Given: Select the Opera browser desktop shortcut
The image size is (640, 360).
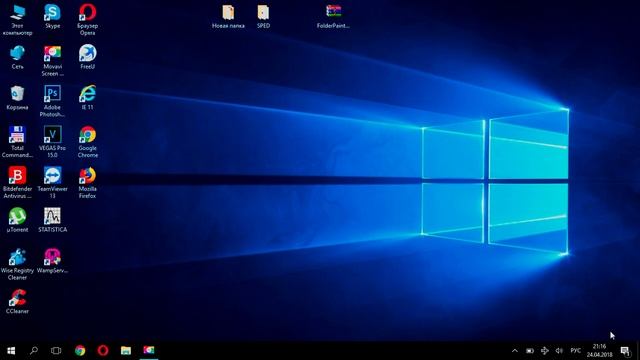Looking at the screenshot, I should 87,20.
